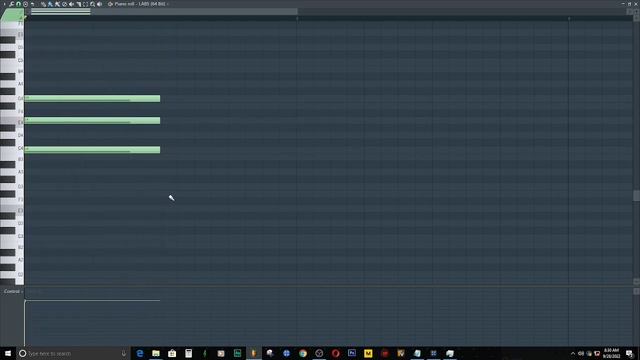Open Microsoft Store from the taskbar
The height and width of the screenshot is (360, 640).
(x=172, y=353)
